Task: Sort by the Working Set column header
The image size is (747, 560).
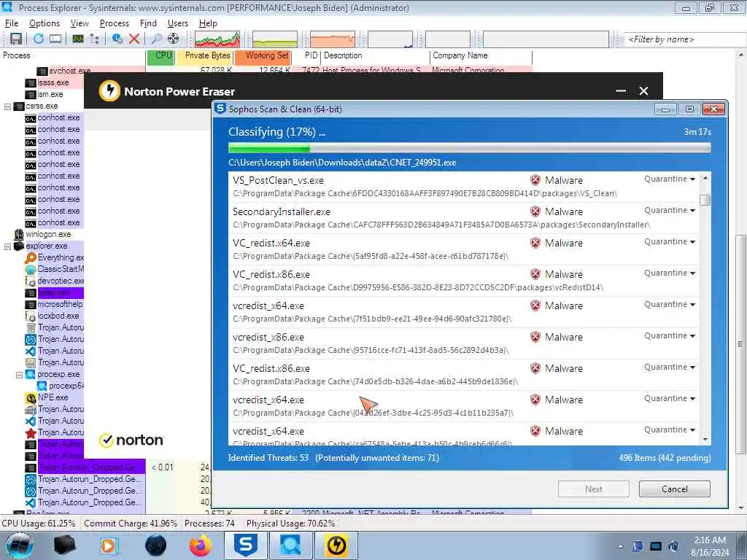Action: [x=262, y=55]
